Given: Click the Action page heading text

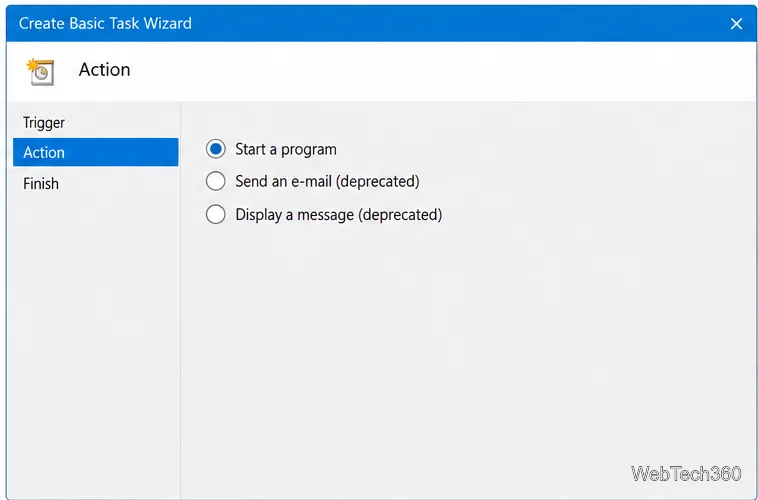Looking at the screenshot, I should [104, 70].
